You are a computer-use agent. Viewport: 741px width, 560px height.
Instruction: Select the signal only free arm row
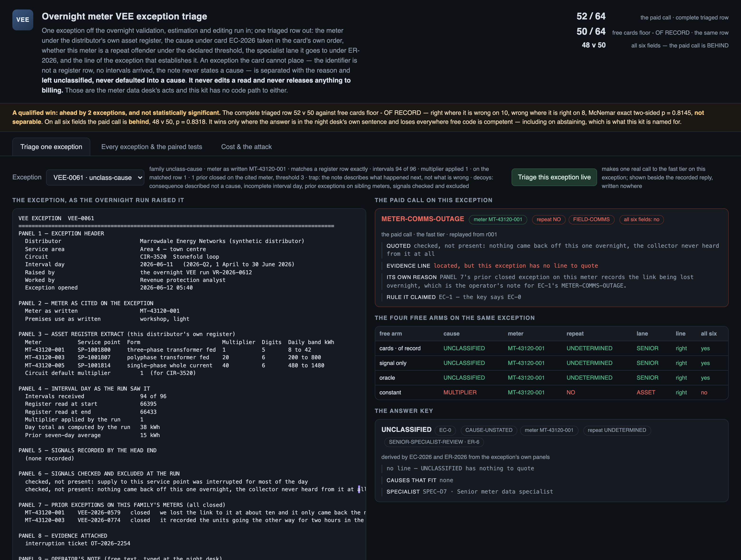click(x=551, y=363)
